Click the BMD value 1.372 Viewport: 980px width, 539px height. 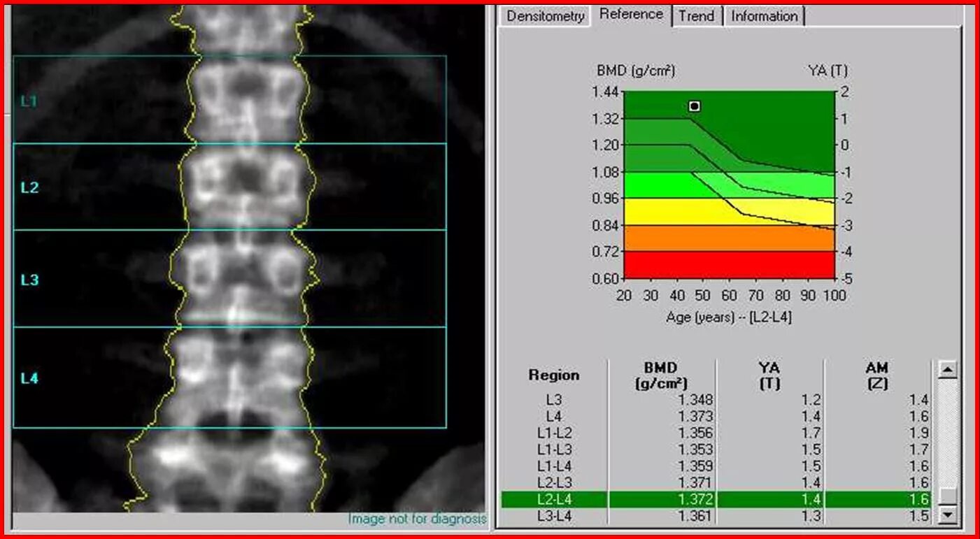click(x=696, y=499)
